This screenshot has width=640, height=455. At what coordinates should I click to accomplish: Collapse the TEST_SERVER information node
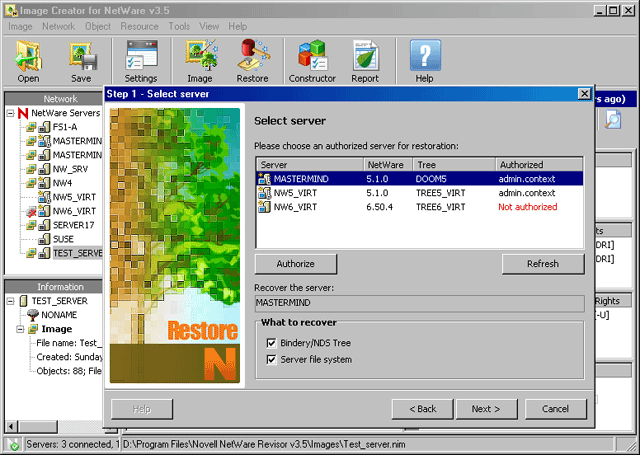(x=11, y=300)
